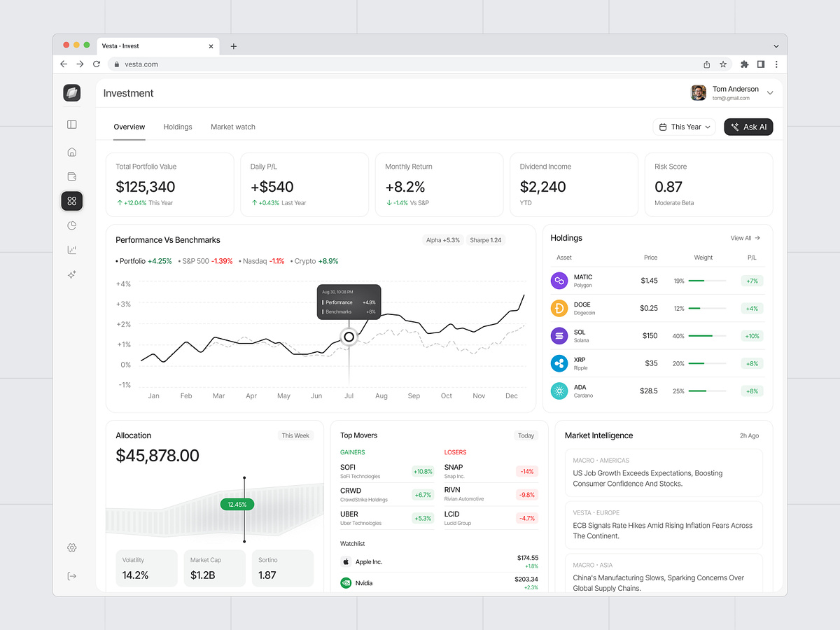
Task: Click the SOL Solana coin icon
Action: 559,336
